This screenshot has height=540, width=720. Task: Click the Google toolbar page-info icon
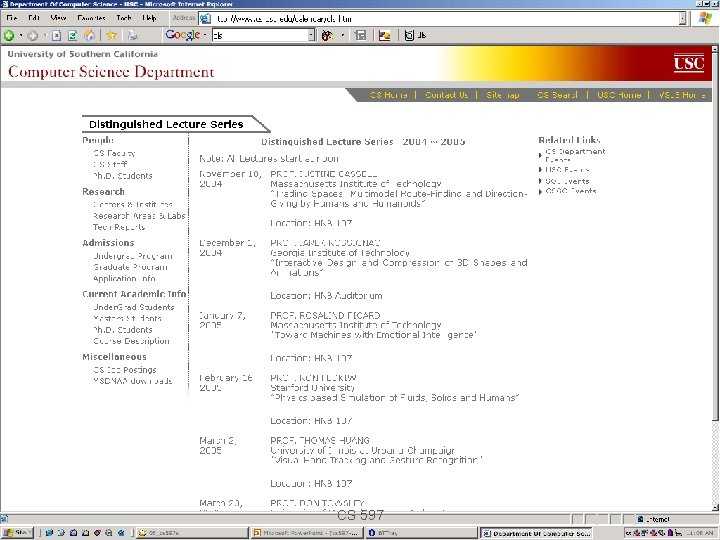361,35
